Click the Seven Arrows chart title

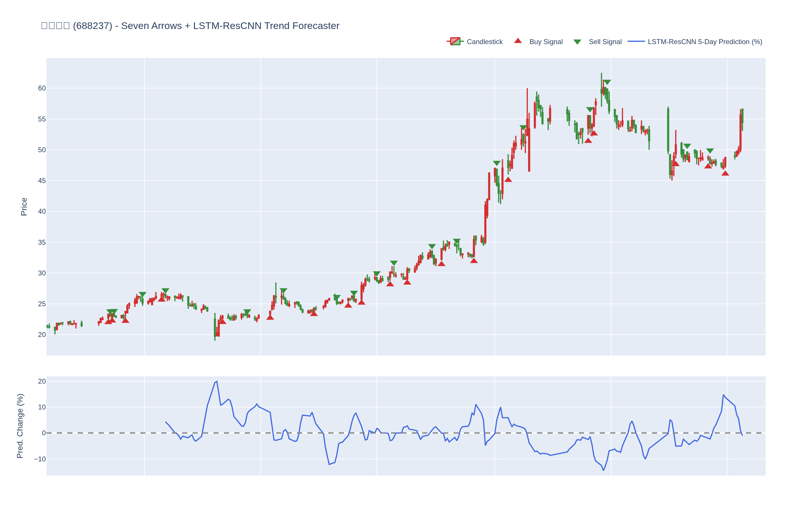point(190,26)
